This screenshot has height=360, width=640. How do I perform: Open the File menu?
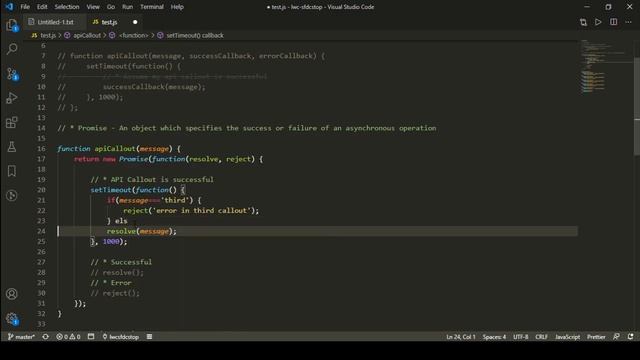click(x=25, y=7)
